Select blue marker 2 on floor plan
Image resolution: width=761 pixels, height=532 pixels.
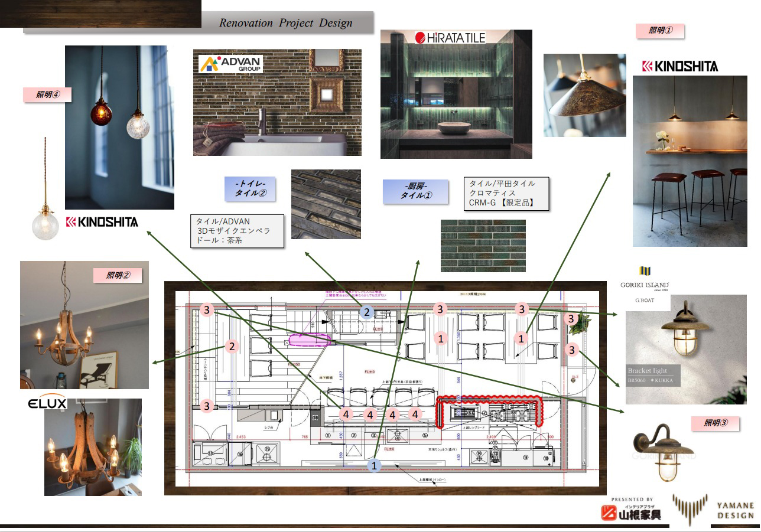tap(367, 312)
